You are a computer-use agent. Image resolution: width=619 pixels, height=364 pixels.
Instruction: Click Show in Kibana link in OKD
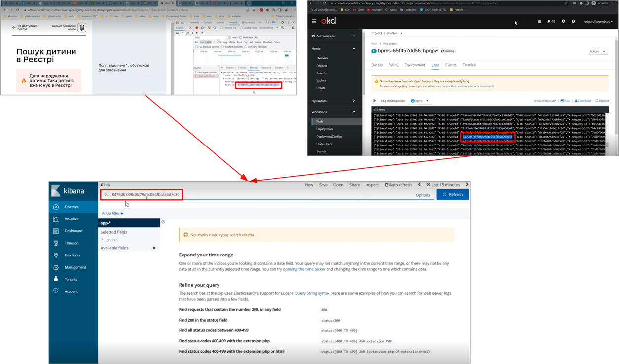click(545, 101)
